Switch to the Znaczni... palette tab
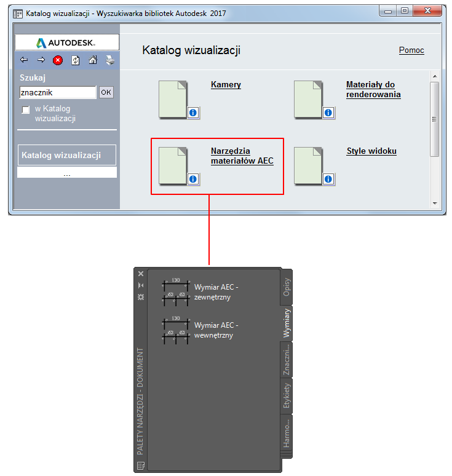Viewport: 452px width, 476px height. pyautogui.click(x=286, y=360)
